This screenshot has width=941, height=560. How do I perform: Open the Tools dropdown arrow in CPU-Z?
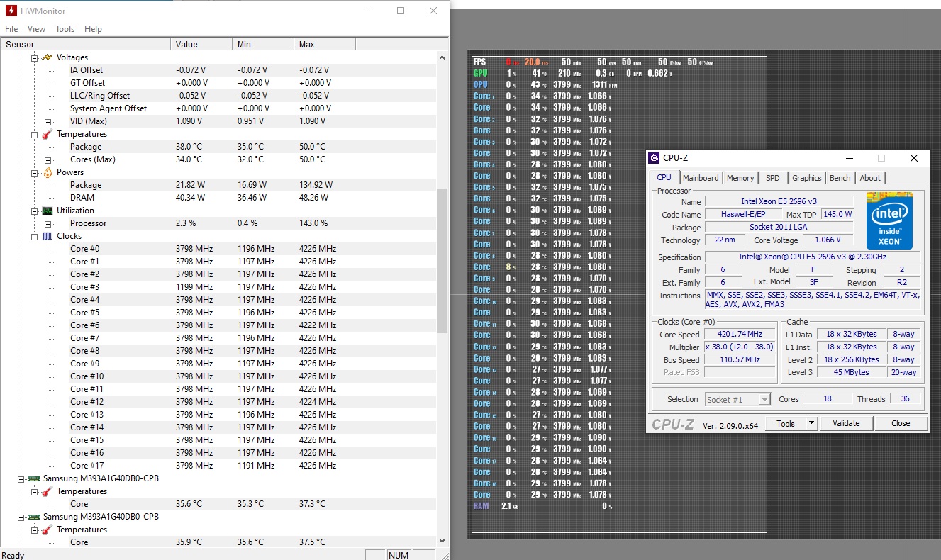pos(811,423)
